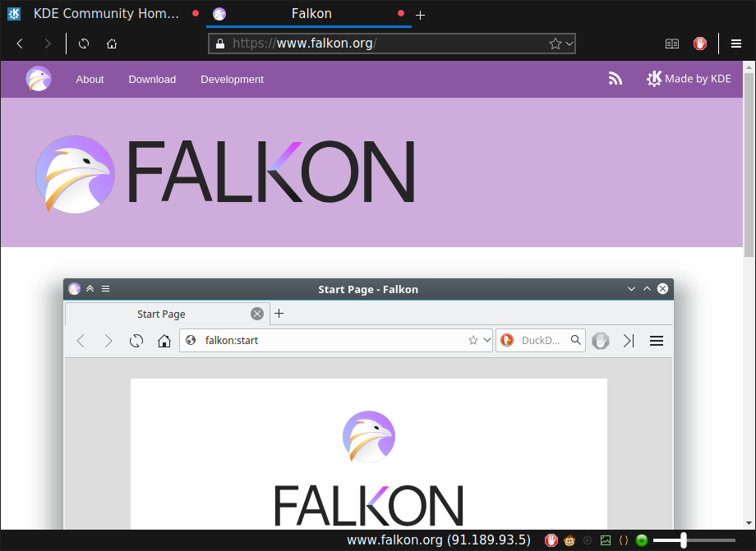Close the KDE Community Home tab
Image resolution: width=756 pixels, height=551 pixels.
point(196,13)
